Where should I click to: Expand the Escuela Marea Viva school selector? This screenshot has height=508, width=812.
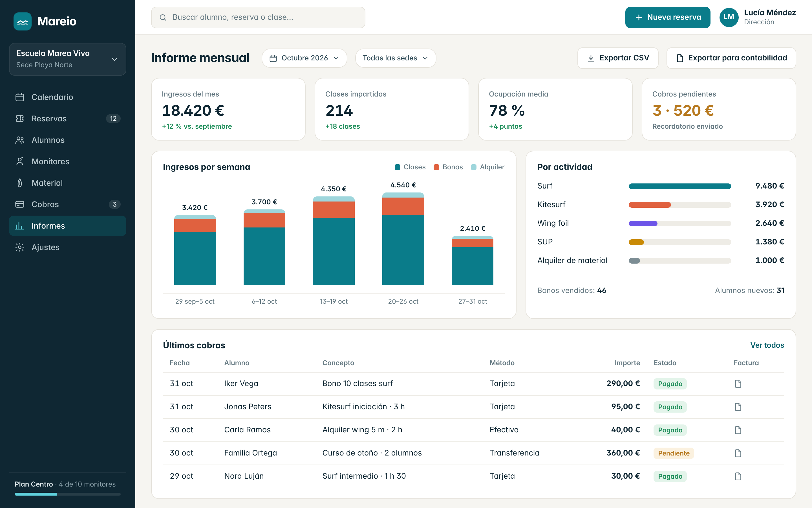(x=67, y=59)
